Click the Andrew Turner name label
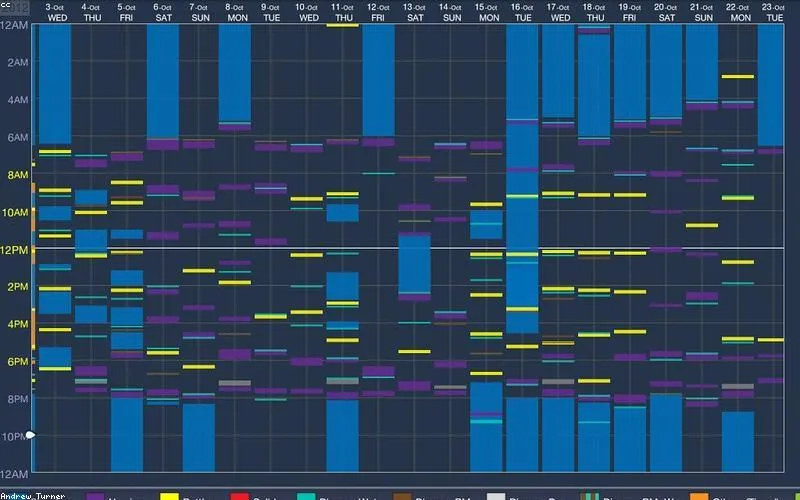This screenshot has height=500, width=800. (32, 496)
